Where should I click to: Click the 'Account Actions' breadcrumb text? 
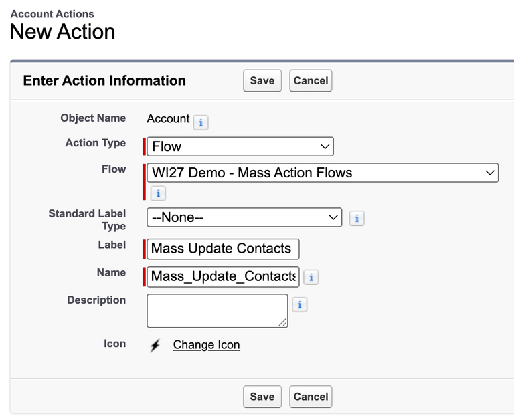pyautogui.click(x=52, y=14)
